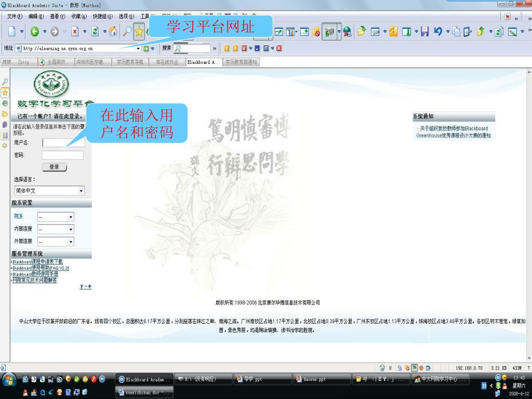Click the Stop loading icon with red X
532x399 pixels.
[74, 32]
